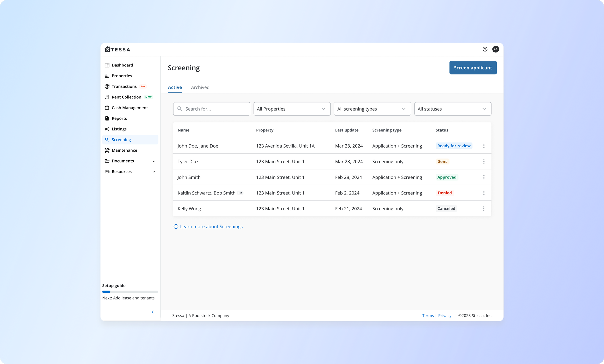Open row options for John Doe, Jane Doe
Screen dimensions: 604x364
pyautogui.click(x=484, y=146)
